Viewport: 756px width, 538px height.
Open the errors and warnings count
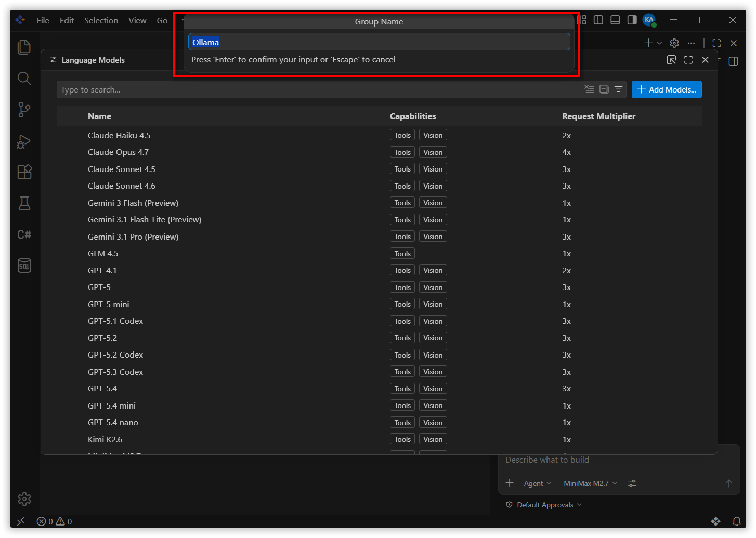pyautogui.click(x=55, y=521)
